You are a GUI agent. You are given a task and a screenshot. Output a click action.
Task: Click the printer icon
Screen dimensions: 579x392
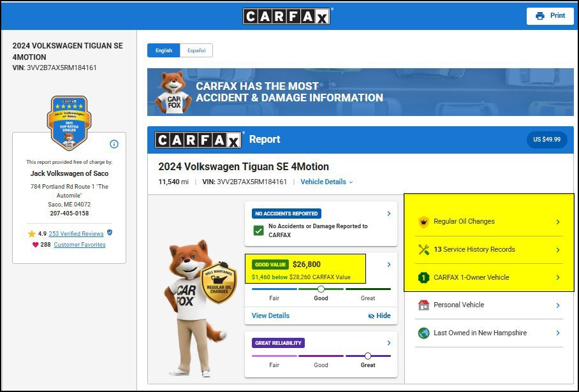click(540, 16)
